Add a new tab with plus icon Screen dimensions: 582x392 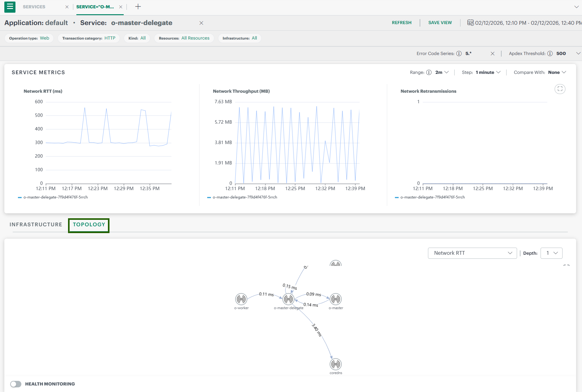[x=138, y=7]
